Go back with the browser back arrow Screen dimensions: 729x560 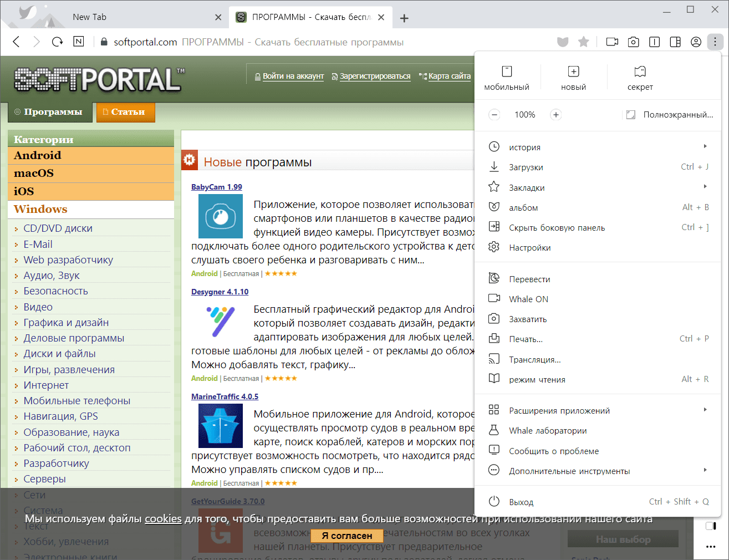[17, 42]
